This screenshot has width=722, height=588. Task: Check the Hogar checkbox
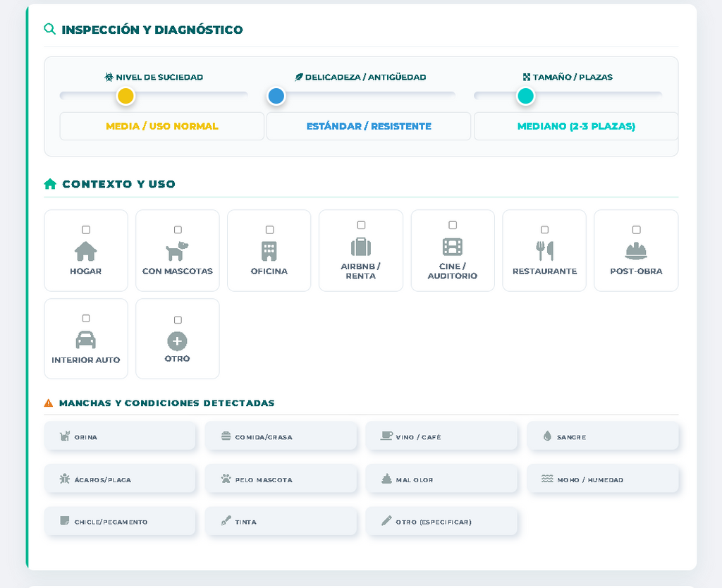pos(86,230)
